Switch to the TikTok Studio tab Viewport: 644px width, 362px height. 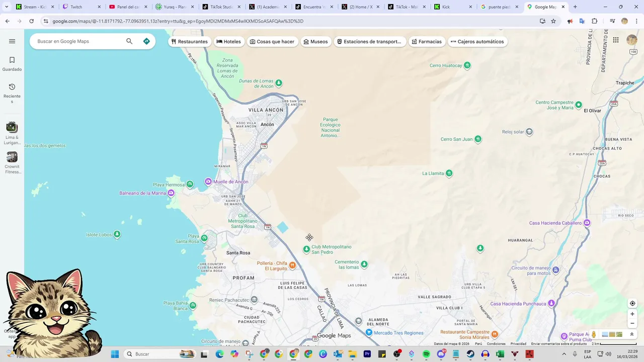(x=220, y=7)
